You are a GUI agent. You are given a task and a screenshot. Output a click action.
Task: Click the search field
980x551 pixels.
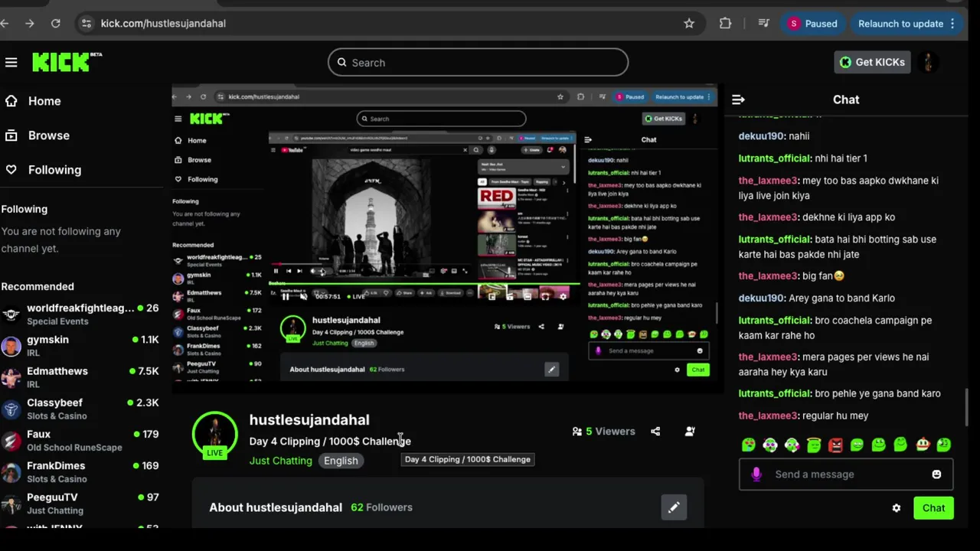pos(478,63)
